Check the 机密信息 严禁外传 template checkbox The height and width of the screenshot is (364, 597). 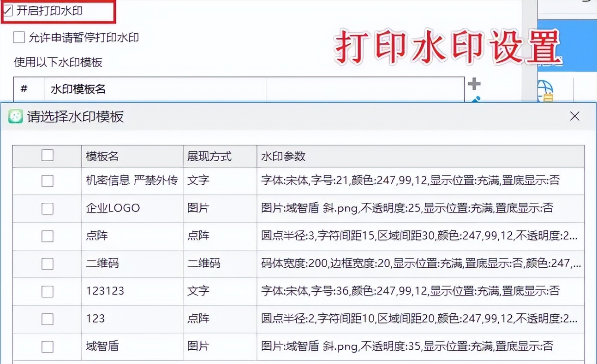(47, 181)
